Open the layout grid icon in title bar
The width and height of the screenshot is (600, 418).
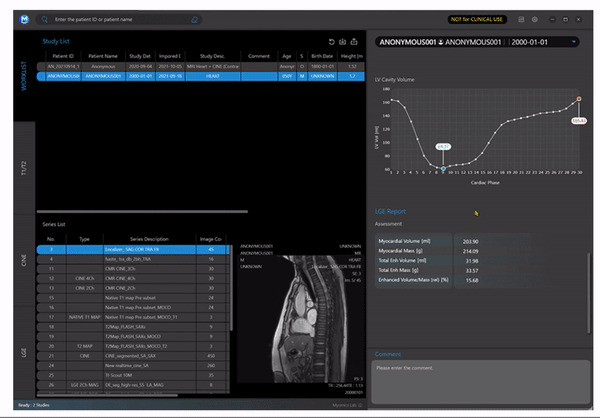[520, 19]
